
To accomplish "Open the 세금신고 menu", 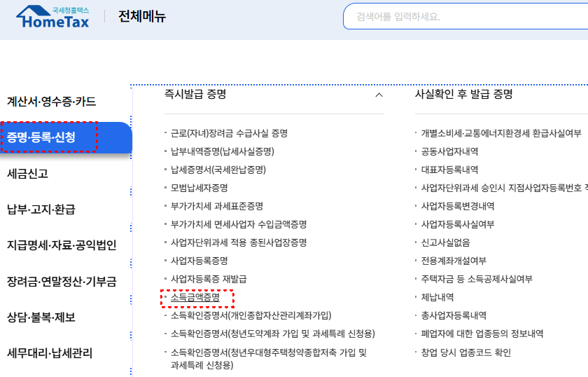I will 28,174.
